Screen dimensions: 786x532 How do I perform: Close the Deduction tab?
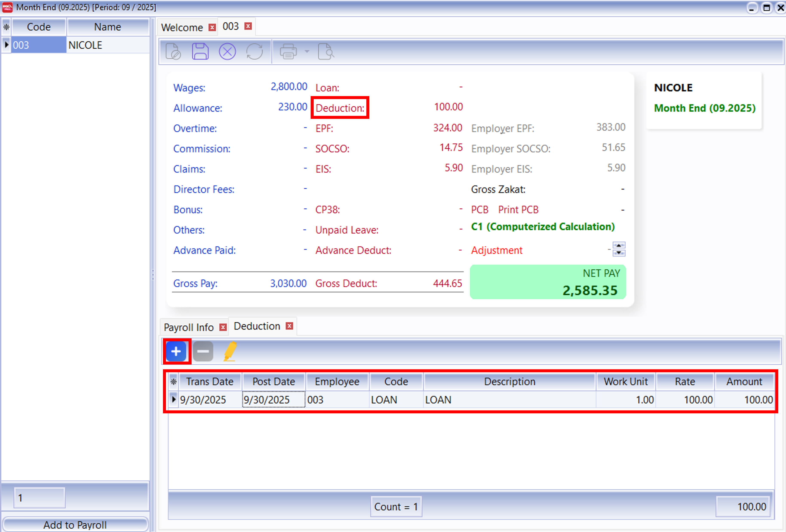(289, 326)
